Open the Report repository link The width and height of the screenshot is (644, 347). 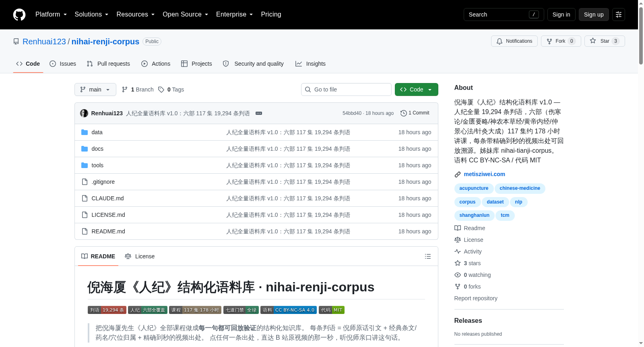[x=476, y=298]
